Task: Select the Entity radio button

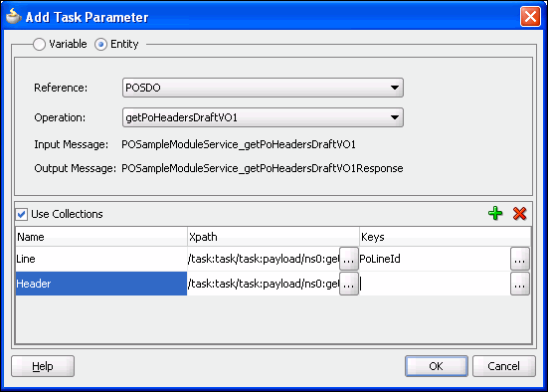Action: tap(100, 44)
